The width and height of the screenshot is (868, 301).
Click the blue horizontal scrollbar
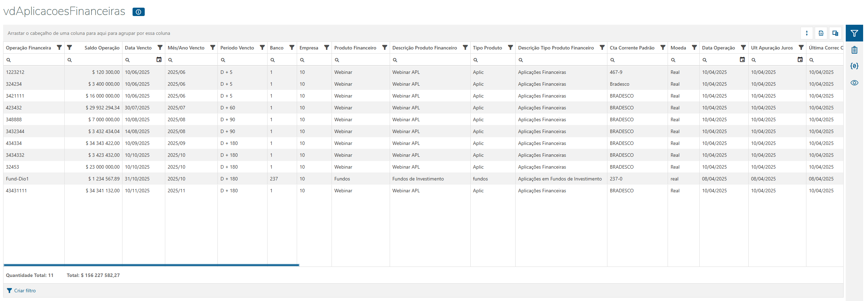coord(151,265)
